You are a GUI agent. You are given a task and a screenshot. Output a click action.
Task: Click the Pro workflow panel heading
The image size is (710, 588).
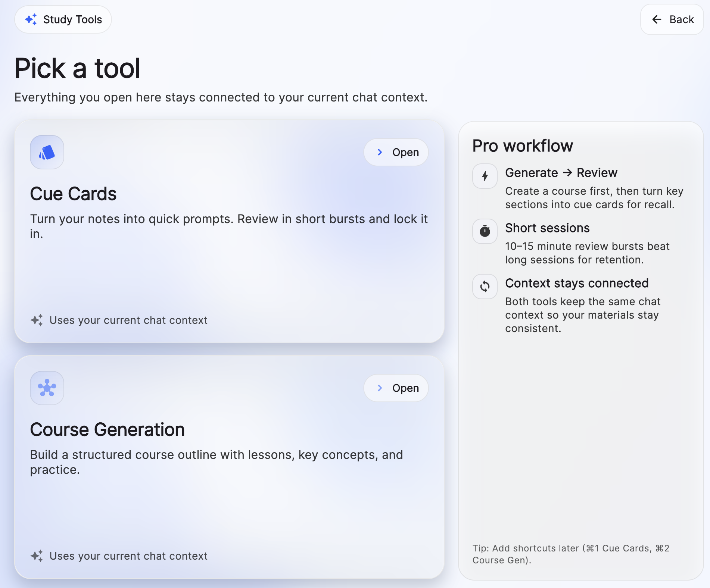[x=523, y=146]
